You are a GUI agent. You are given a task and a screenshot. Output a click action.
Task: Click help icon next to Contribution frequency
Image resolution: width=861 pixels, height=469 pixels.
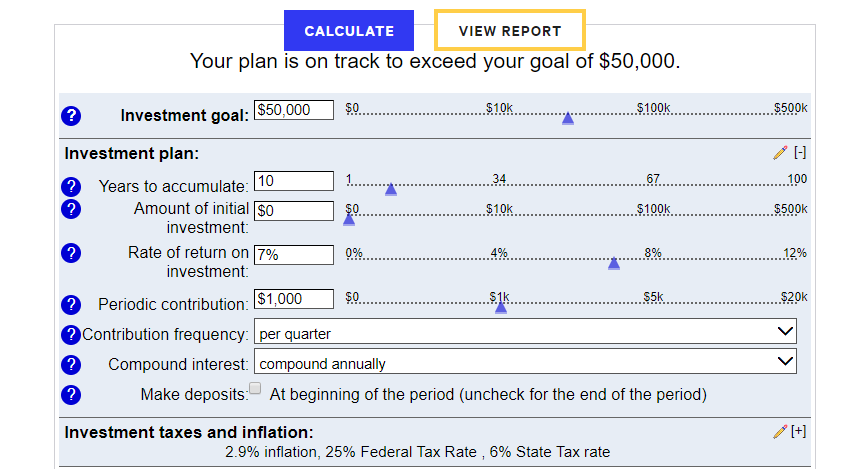pos(71,335)
